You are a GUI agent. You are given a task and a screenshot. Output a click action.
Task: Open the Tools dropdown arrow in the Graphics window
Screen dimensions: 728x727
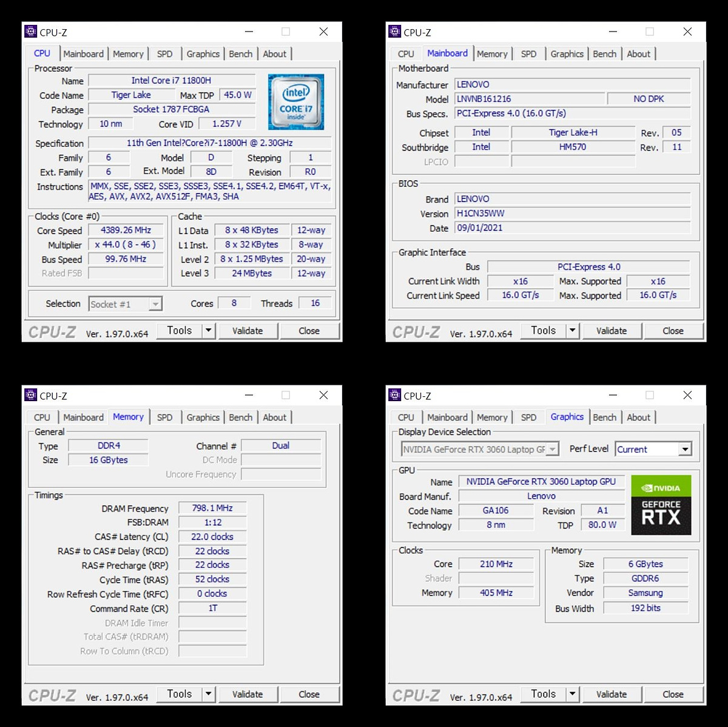(x=573, y=694)
